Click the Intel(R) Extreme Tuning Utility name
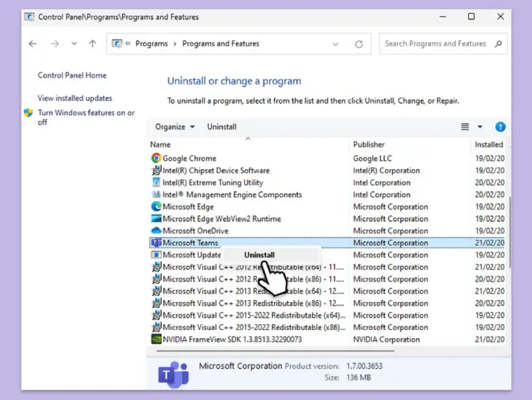Viewport: 532px width, 400px height. point(213,182)
